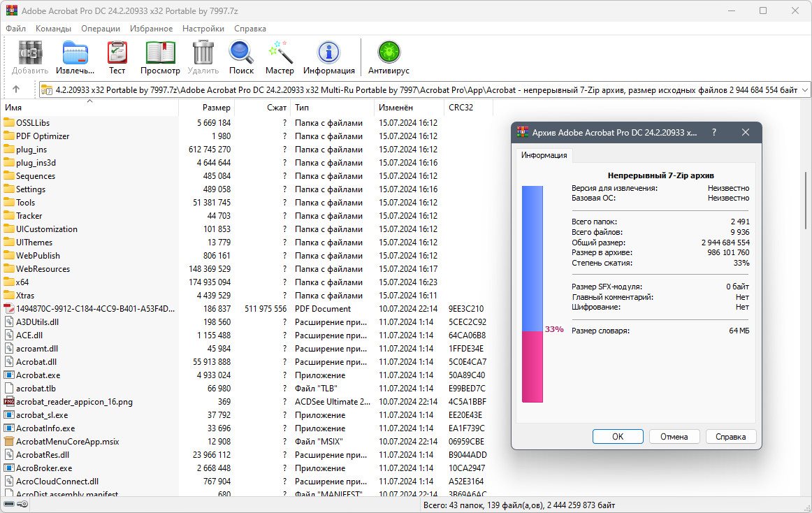Select the Acrobat.exe file row

(x=38, y=375)
